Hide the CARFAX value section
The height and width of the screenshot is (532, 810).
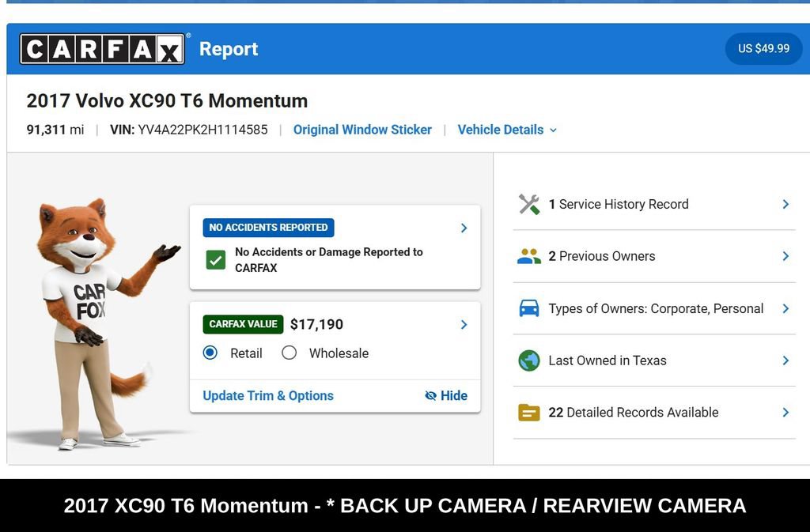(x=446, y=396)
